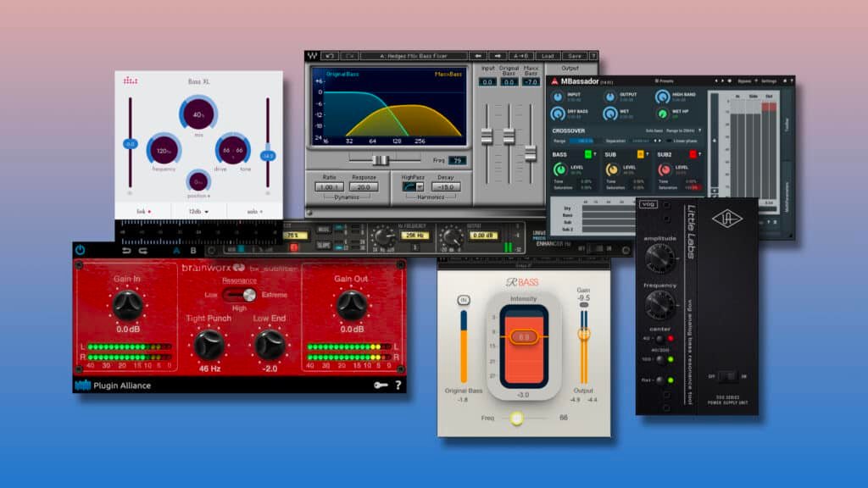Click the Universal Audio diamond logo

tap(726, 219)
